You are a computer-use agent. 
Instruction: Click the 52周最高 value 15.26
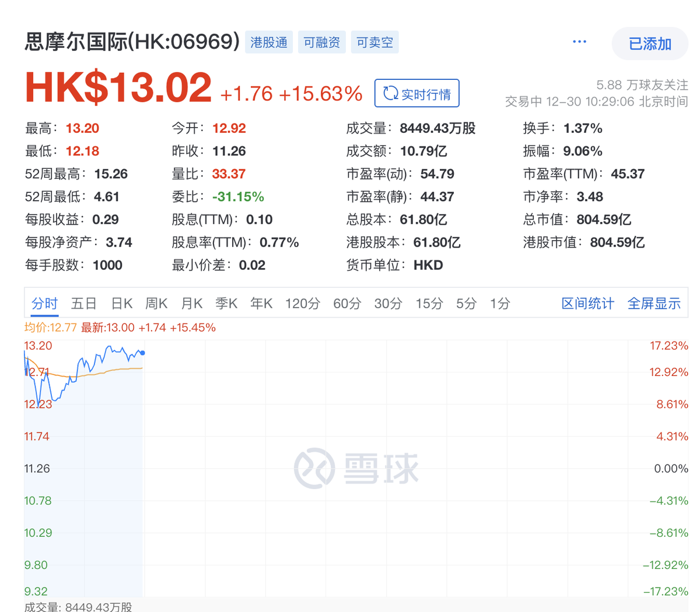coord(111,174)
